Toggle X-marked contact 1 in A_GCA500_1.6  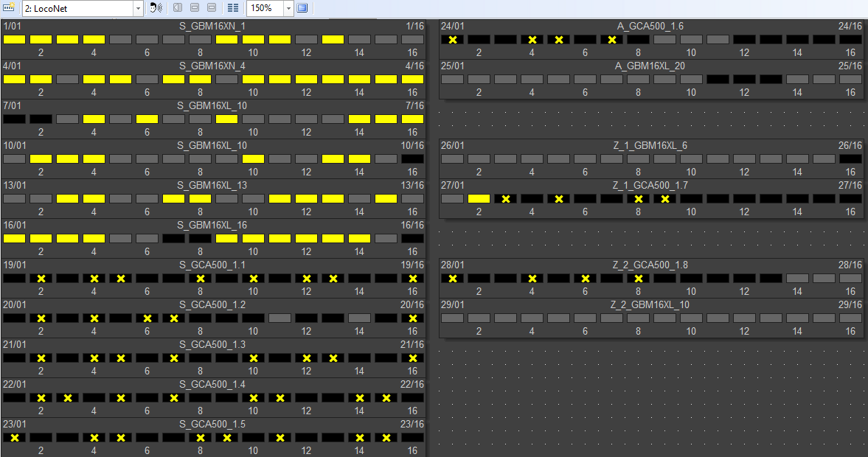[x=453, y=40]
